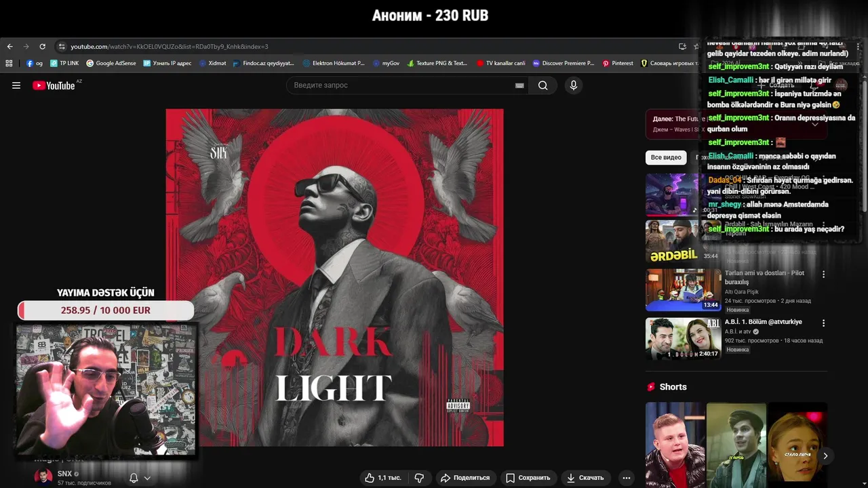This screenshot has height=488, width=868.
Task: Open the TV kanallar canli bookmark
Action: [501, 63]
